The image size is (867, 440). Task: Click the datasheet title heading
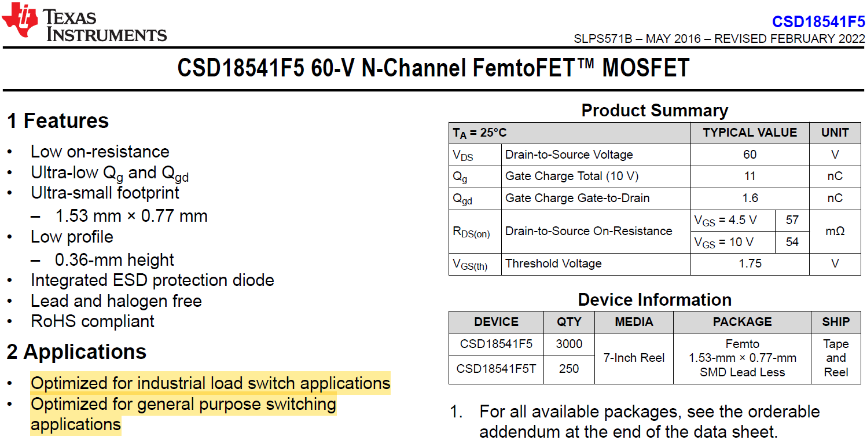433,69
